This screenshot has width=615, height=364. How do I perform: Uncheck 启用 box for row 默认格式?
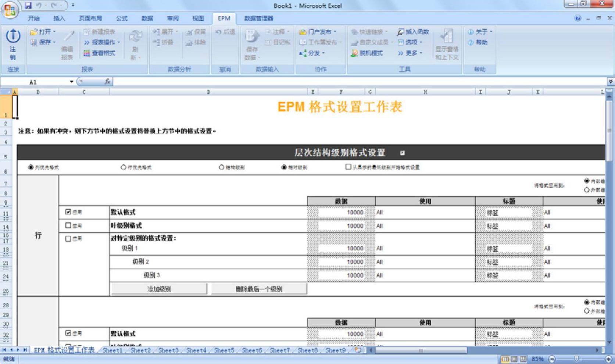click(x=68, y=212)
